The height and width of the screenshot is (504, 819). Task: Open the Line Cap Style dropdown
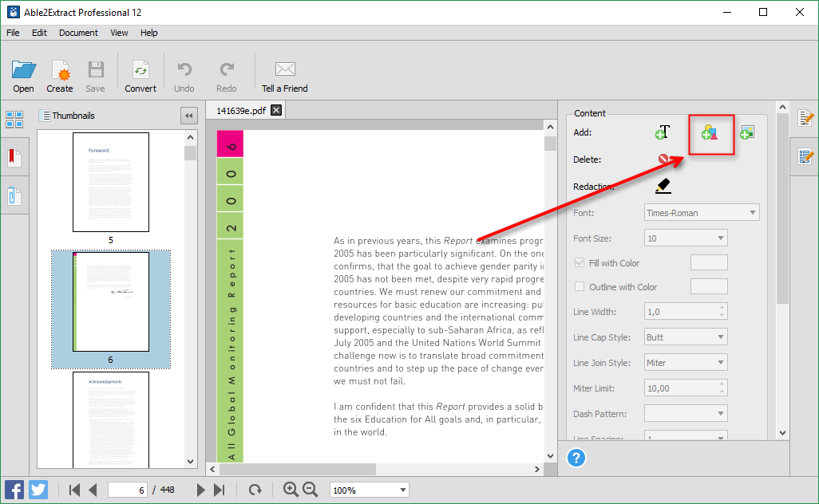pos(686,337)
